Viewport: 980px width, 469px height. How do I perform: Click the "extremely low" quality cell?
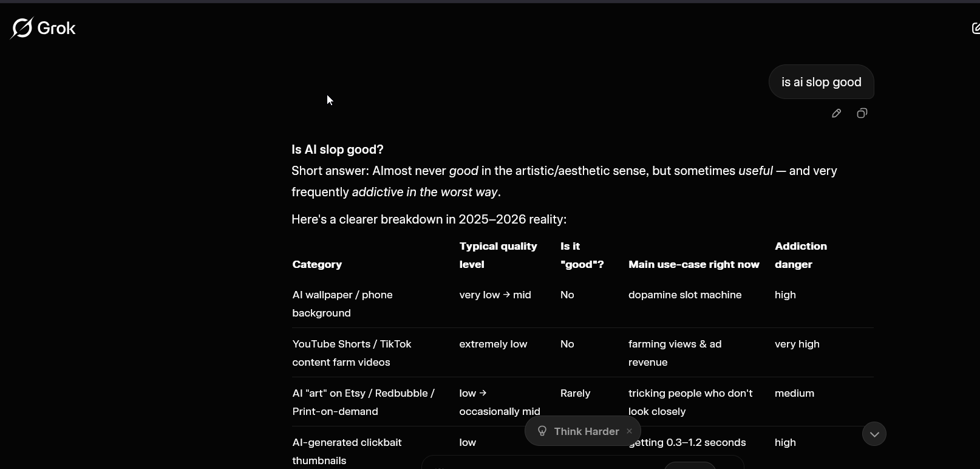click(x=493, y=344)
